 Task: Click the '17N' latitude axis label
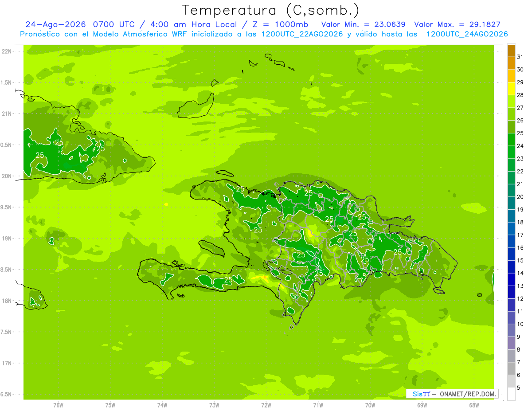pos(7,363)
